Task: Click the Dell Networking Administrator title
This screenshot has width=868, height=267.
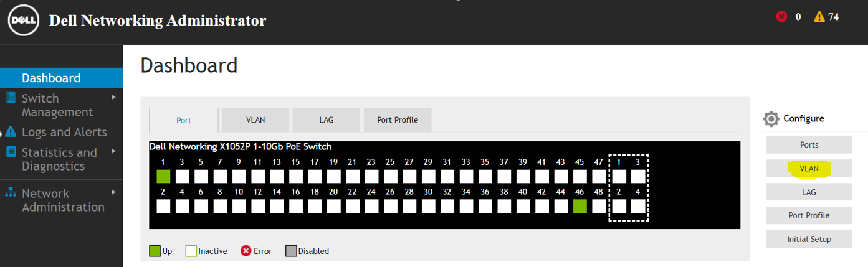Action: click(158, 21)
